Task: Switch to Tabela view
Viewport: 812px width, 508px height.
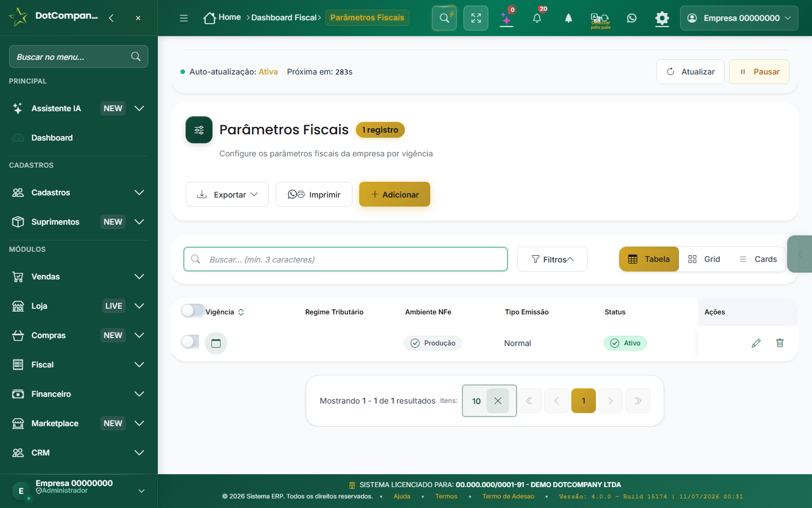Action: point(649,259)
